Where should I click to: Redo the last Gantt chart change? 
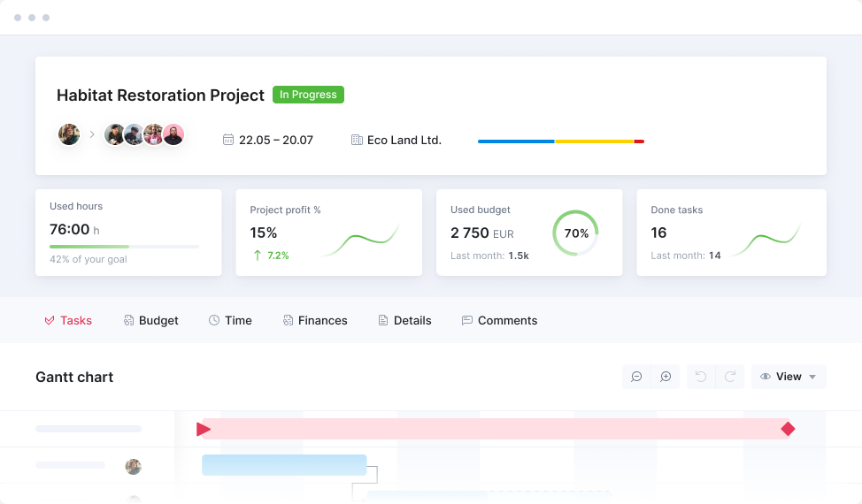(730, 377)
